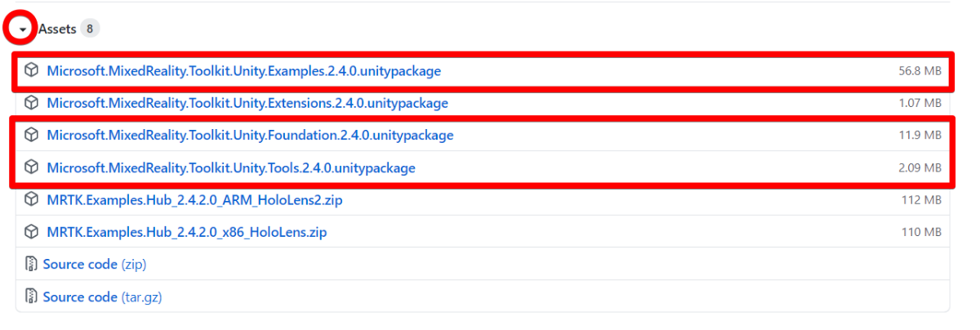Click the 2.09 MB size text
The width and height of the screenshot is (980, 330).
coord(920,167)
